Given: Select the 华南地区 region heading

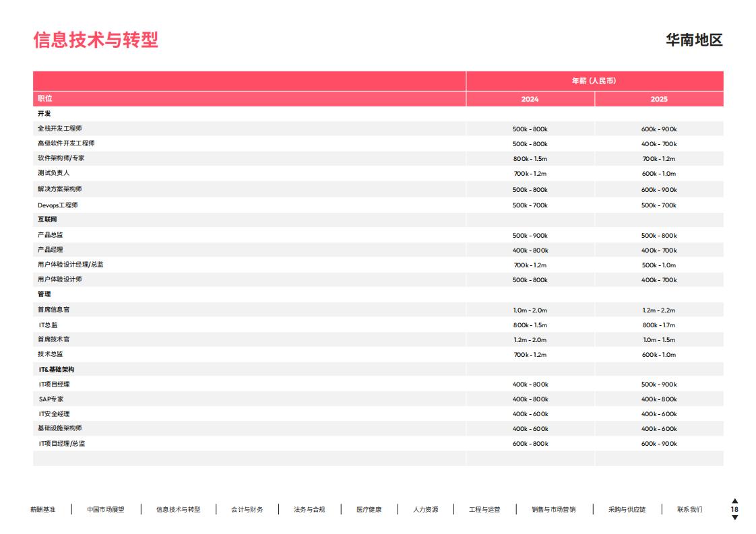Looking at the screenshot, I should tap(694, 40).
